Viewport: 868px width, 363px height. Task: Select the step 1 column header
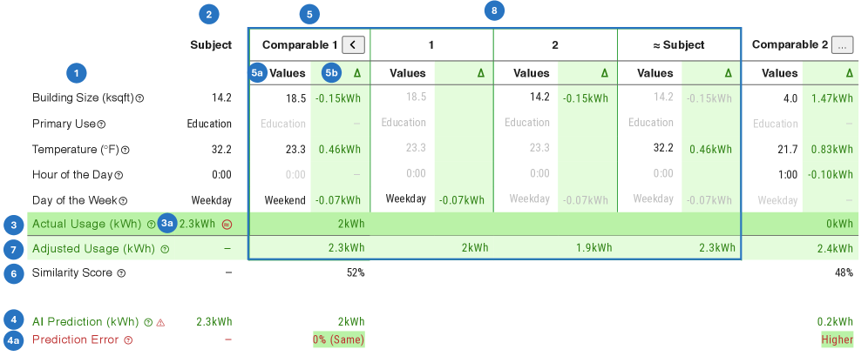tap(431, 44)
